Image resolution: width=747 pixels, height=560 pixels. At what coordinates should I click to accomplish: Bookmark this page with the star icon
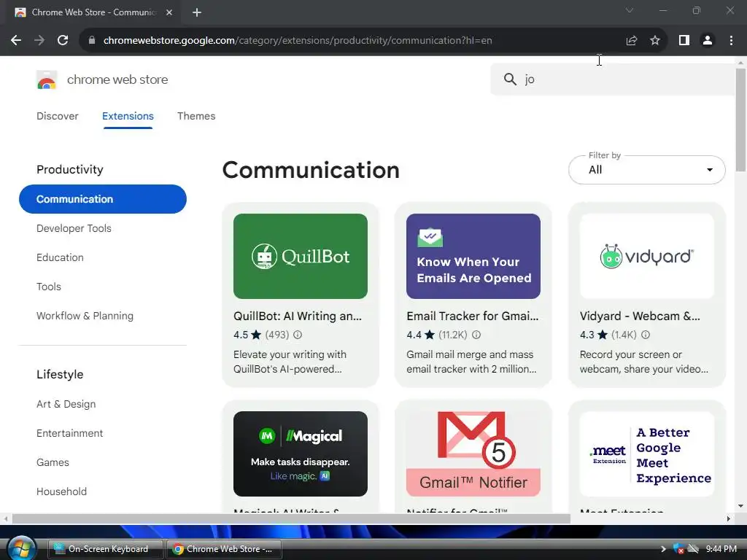[655, 41]
